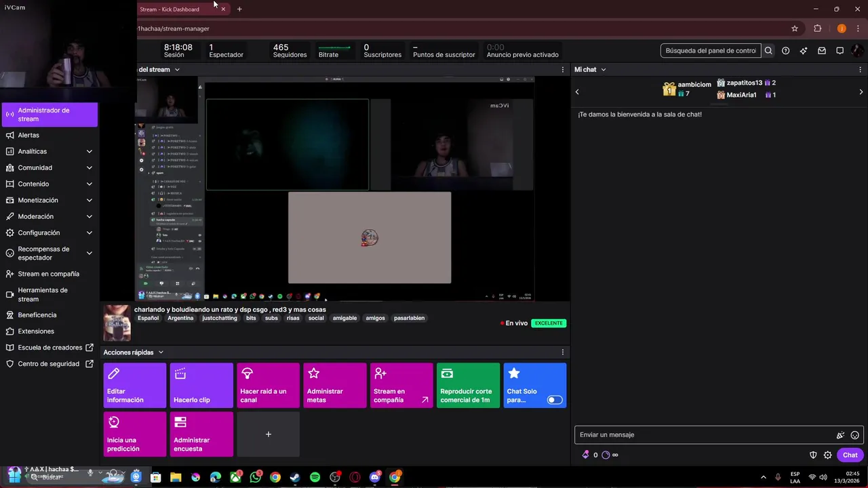Click the justchatting tag
This screenshot has height=488, width=868.
[x=220, y=318]
